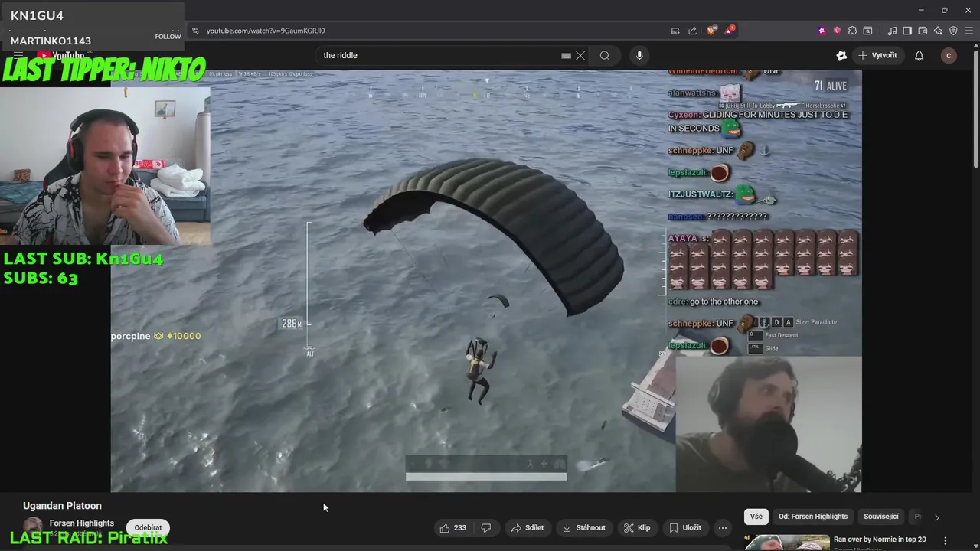Click the install/cast screen icon in address bar

pos(675,31)
